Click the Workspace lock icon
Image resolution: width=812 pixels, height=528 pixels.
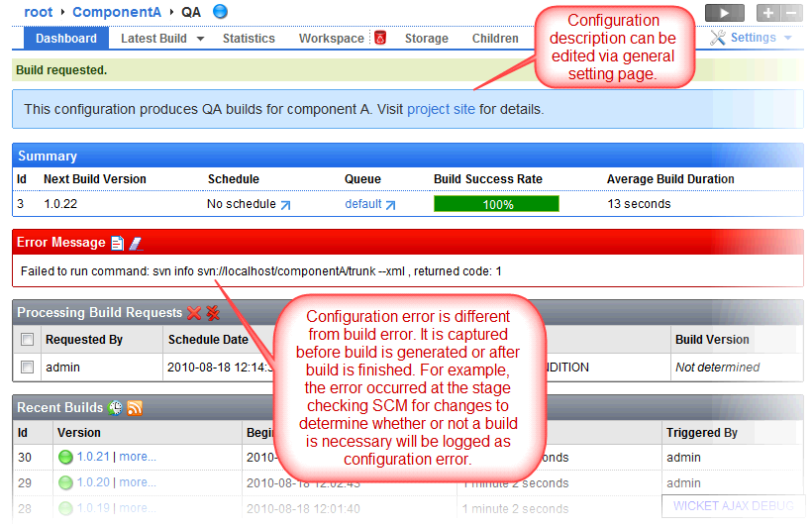click(380, 38)
